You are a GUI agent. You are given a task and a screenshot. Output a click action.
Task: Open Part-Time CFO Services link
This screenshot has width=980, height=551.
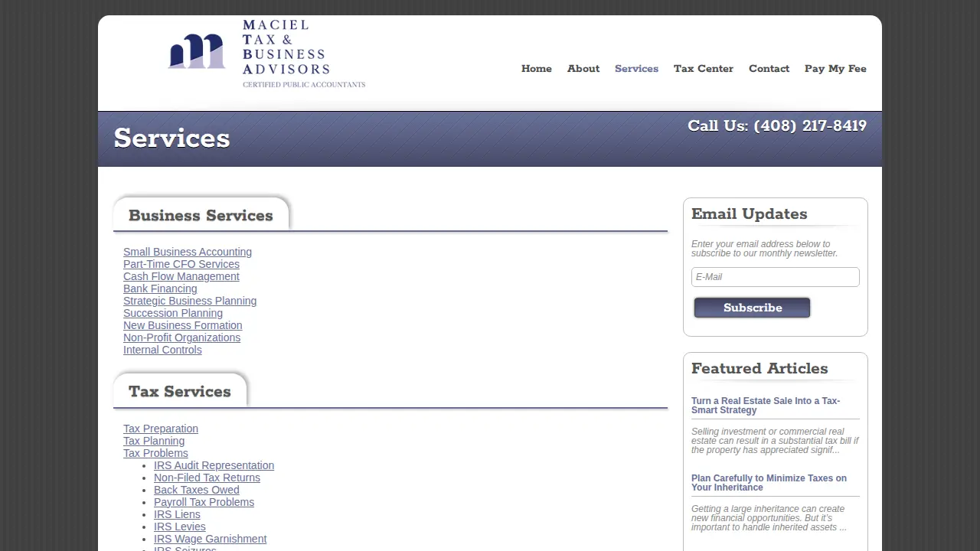click(x=181, y=264)
